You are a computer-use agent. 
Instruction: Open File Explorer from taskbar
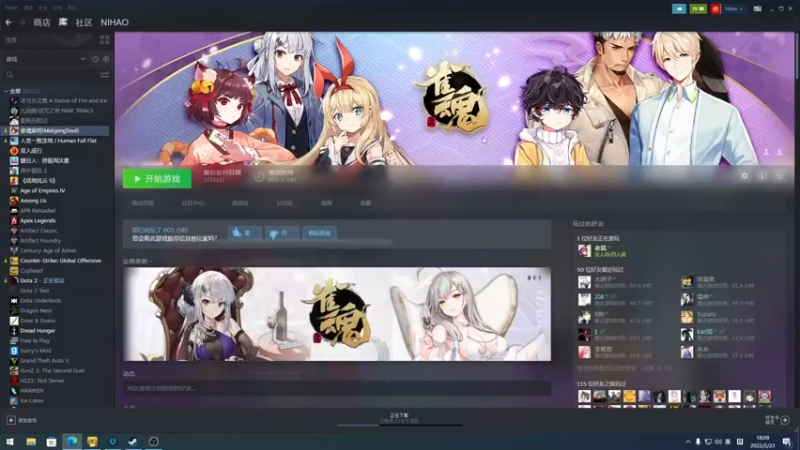click(31, 442)
